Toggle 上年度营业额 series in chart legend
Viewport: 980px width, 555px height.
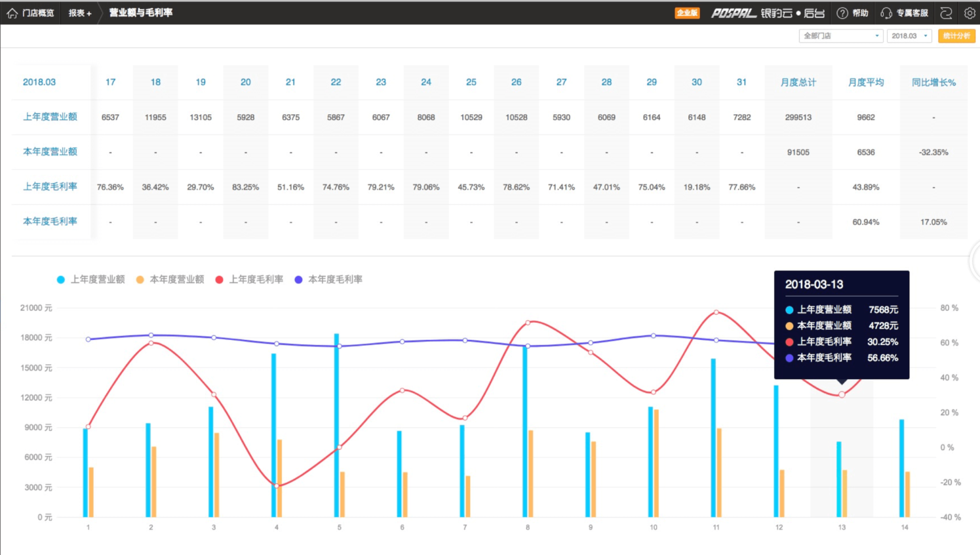(x=91, y=279)
